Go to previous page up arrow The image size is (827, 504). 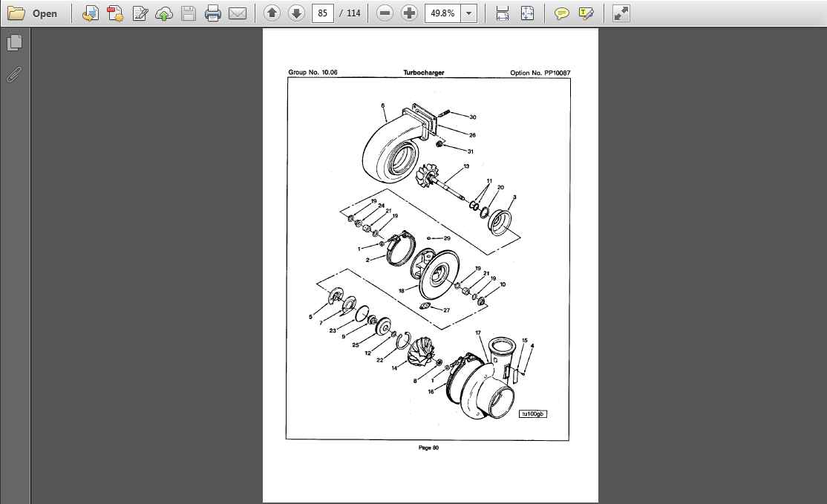coord(272,13)
